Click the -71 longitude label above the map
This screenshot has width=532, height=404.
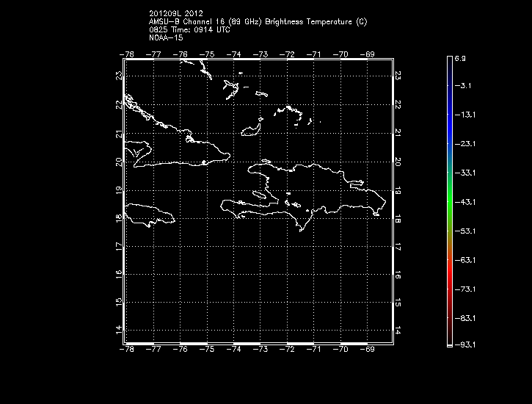click(x=314, y=54)
